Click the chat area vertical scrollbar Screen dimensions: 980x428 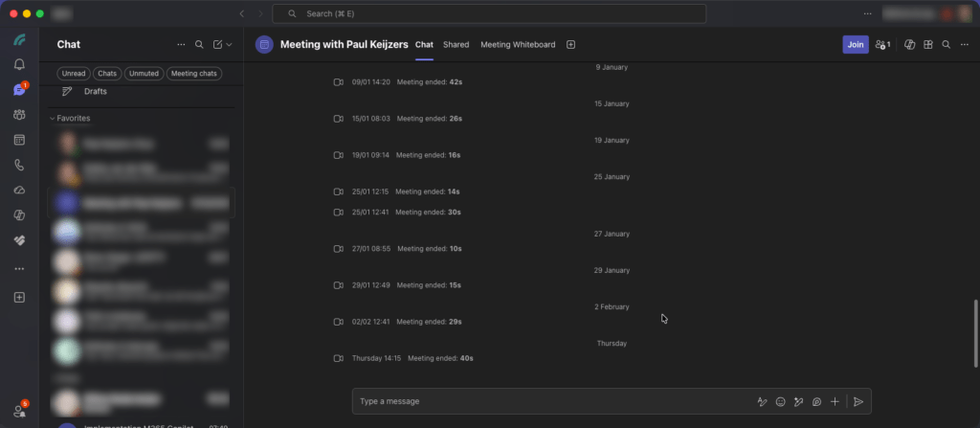point(975,333)
